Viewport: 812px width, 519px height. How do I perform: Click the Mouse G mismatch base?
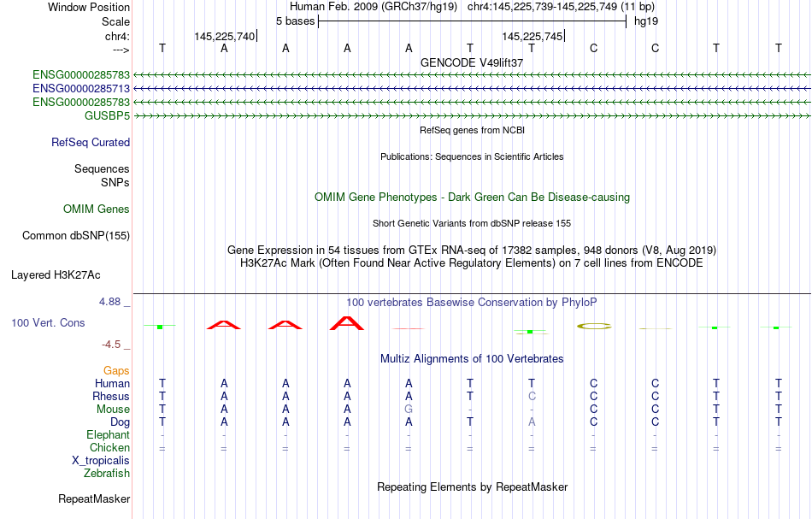pos(409,410)
